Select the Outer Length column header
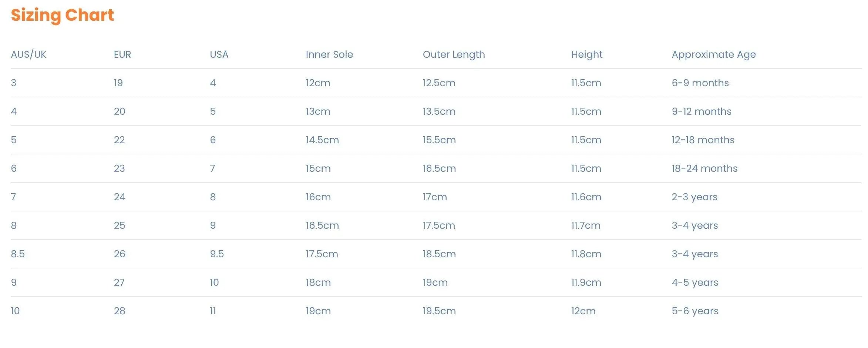The image size is (868, 348). point(454,54)
